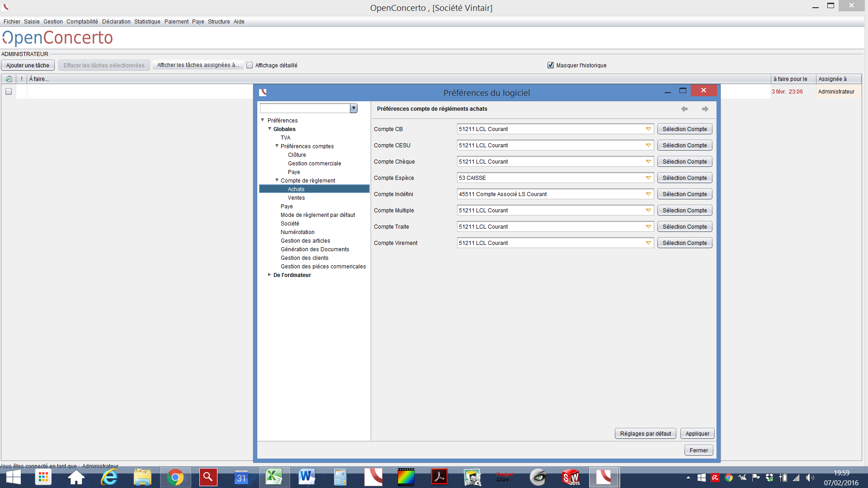The width and height of the screenshot is (868, 488).
Task: Open the Compte Espèce dropdown showing 53 CAISSE
Action: pos(648,178)
